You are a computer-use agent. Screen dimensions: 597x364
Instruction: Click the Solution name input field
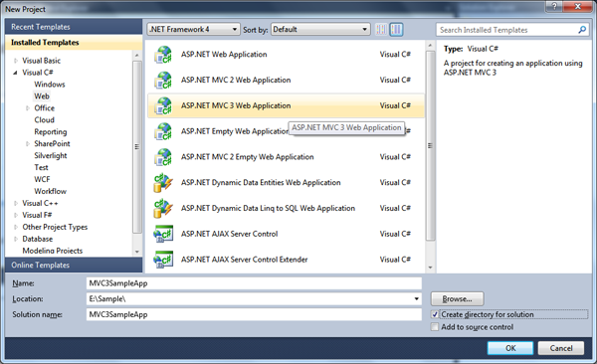click(254, 314)
